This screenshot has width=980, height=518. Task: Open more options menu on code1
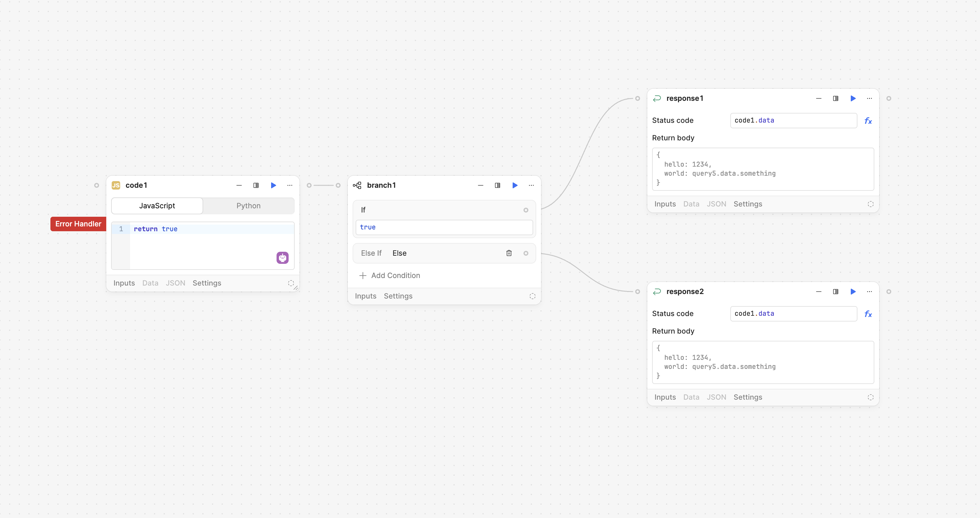tap(290, 185)
